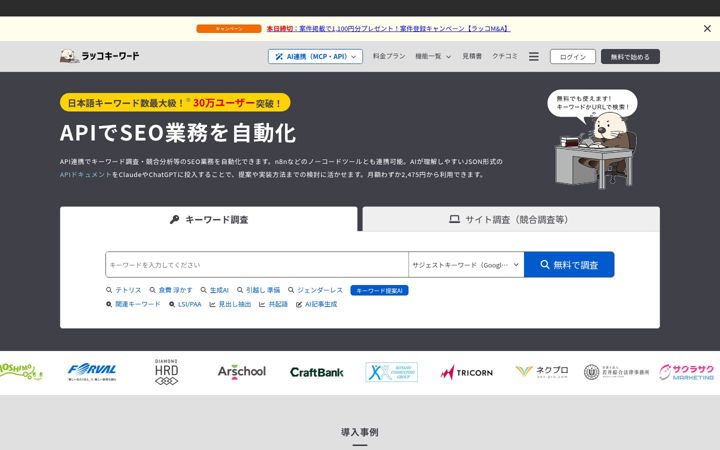Open the 共起語 tool link
Viewport: 720px width, 450px height.
point(273,304)
